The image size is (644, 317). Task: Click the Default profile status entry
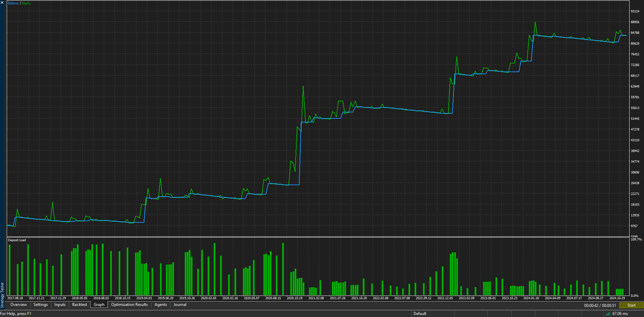tap(420, 314)
